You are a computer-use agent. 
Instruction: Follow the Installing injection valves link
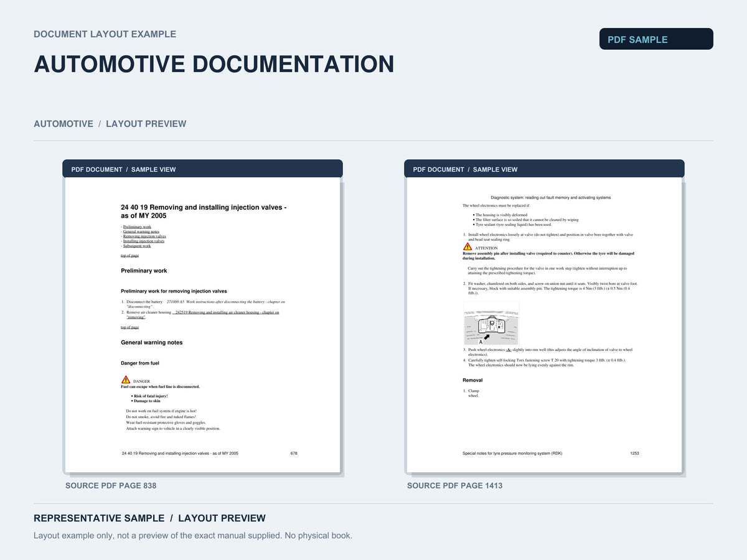tap(144, 241)
